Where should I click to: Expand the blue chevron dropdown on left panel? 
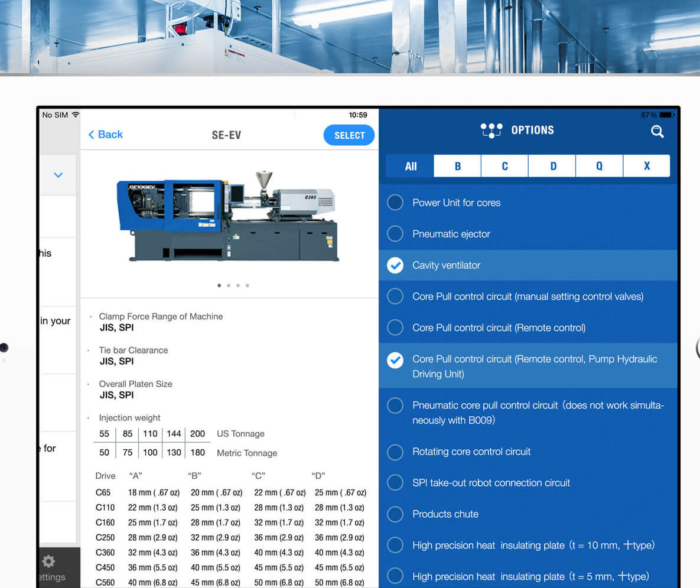58,175
